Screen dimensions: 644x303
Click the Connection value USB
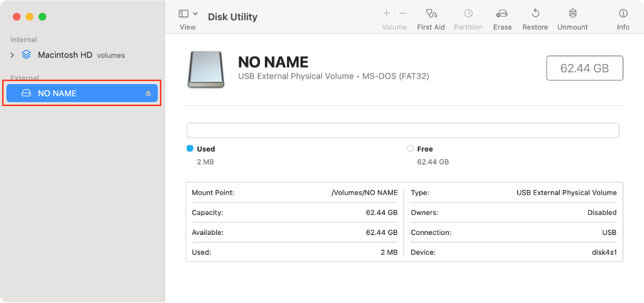click(610, 232)
